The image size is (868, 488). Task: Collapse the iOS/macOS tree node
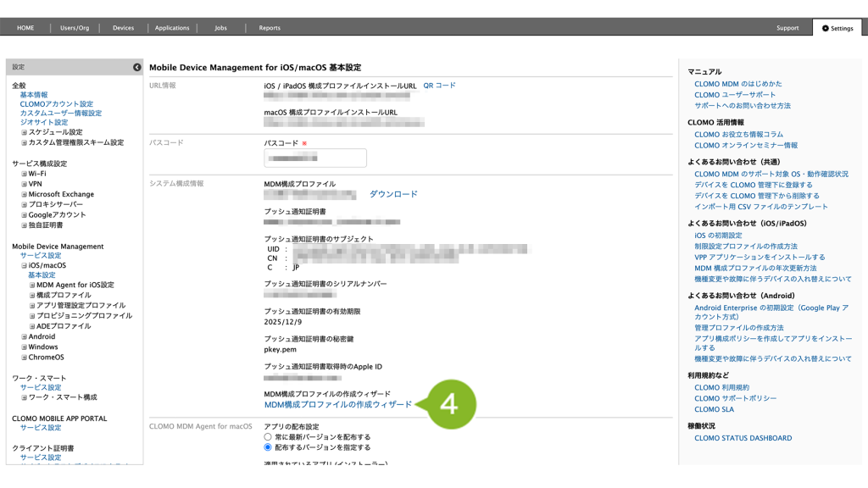[x=24, y=265]
